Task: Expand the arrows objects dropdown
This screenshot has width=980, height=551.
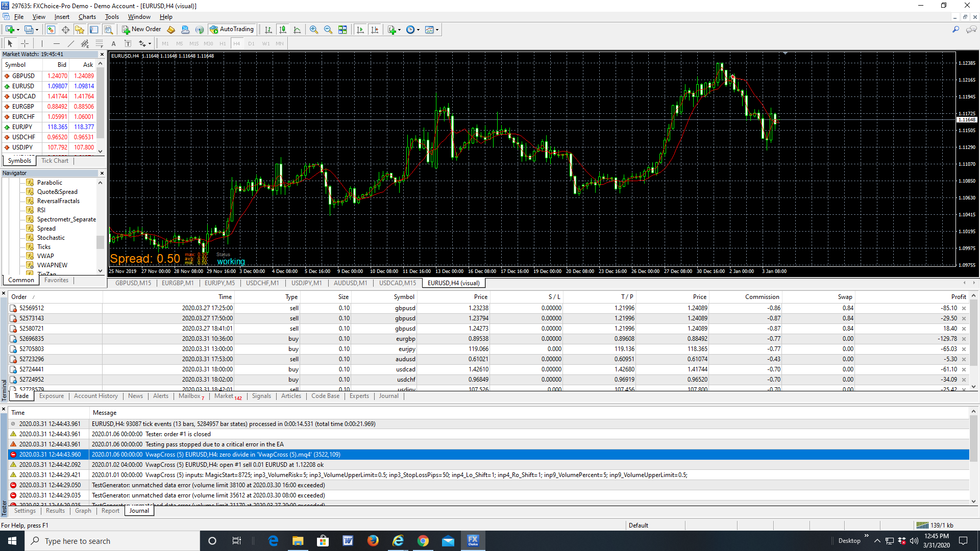Action: pyautogui.click(x=150, y=43)
